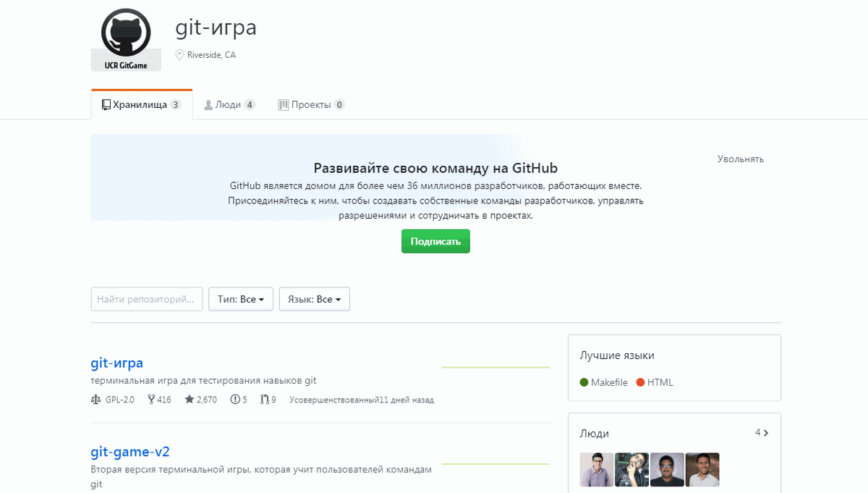Open the second member avatar in Люди
The width and height of the screenshot is (868, 493).
tap(632, 470)
